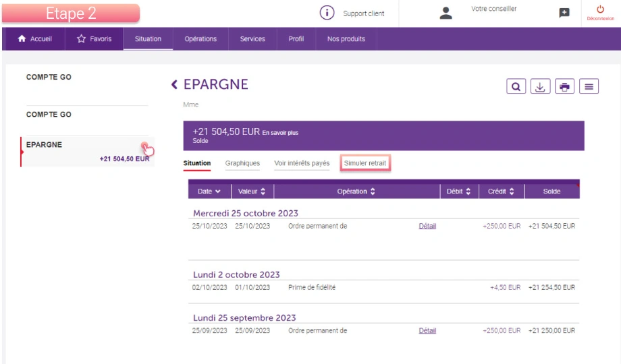
Task: Open Détail for 25/10/2023 ordre permanent
Action: point(427,226)
